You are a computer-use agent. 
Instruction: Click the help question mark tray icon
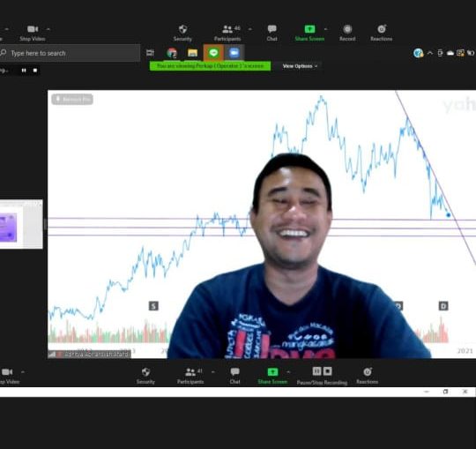click(x=419, y=53)
